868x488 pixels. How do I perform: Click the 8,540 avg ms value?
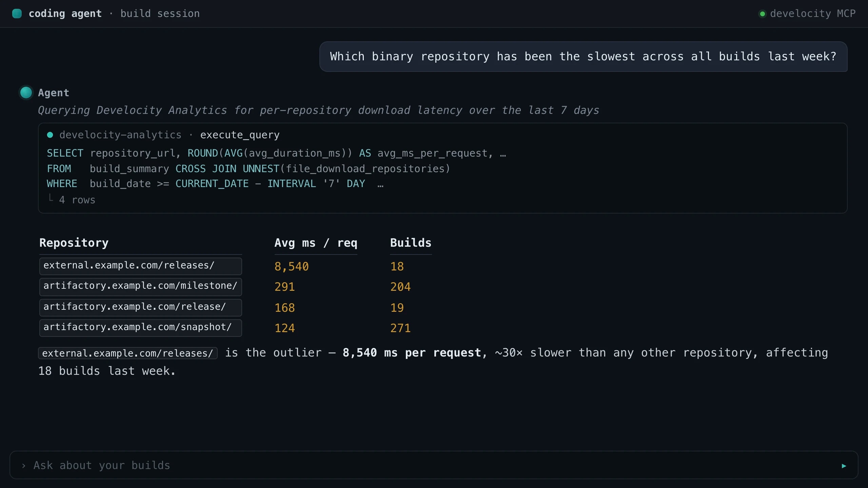pos(292,266)
